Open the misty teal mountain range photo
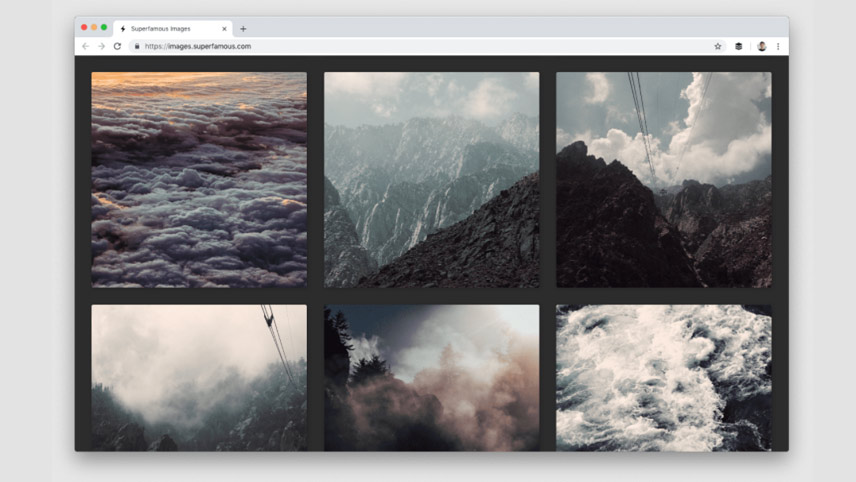 [431, 180]
